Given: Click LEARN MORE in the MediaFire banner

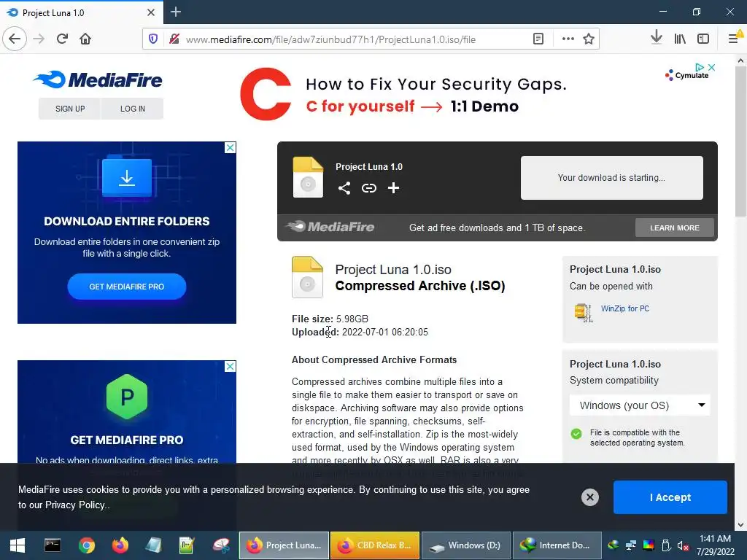Looking at the screenshot, I should coord(675,227).
